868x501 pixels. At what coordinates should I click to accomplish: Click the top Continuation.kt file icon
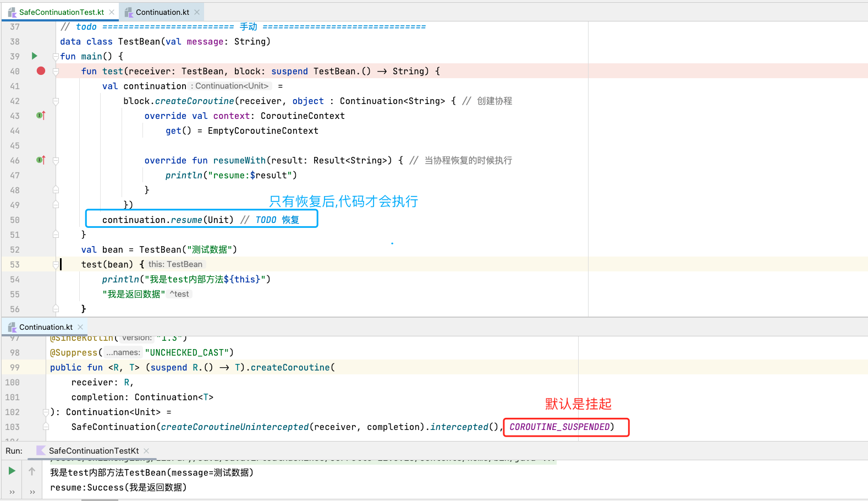point(129,12)
